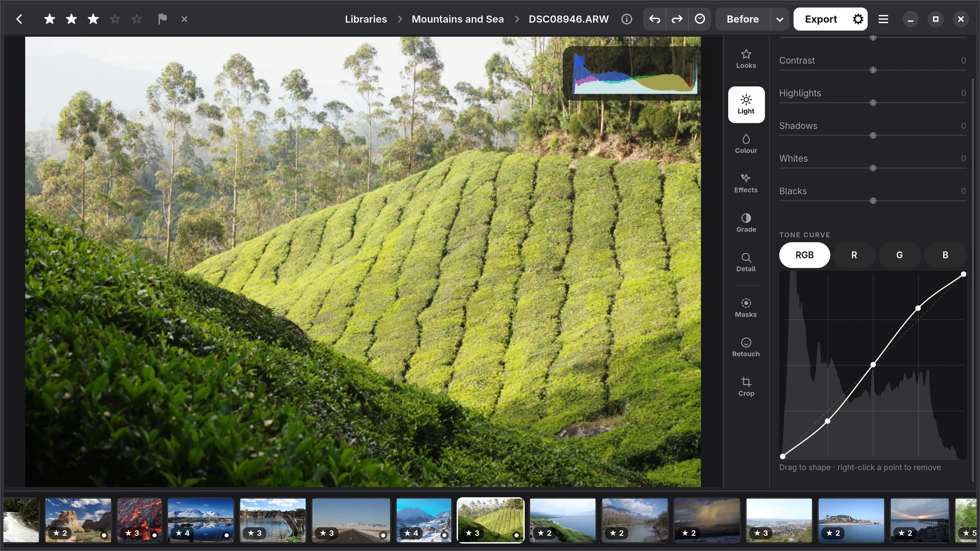
Task: Open the Grade panel
Action: coord(746,223)
